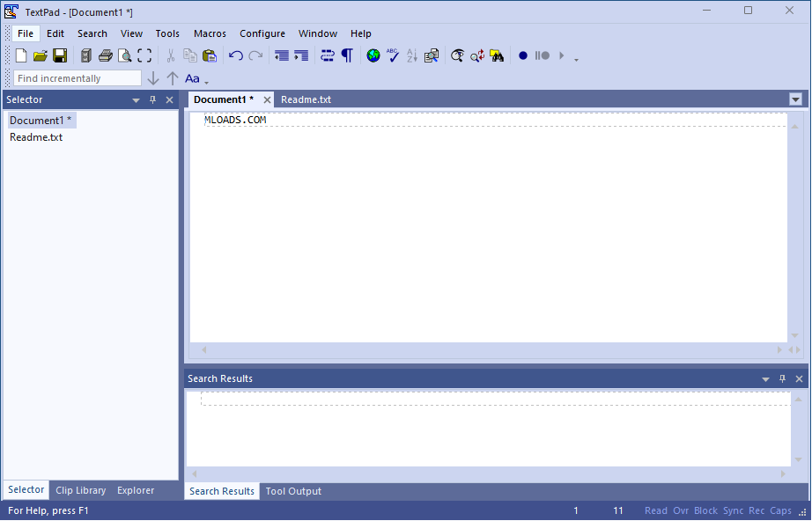Open Selector panel position dropdown arrow
Viewport: 812px width, 521px height.
[x=137, y=100]
